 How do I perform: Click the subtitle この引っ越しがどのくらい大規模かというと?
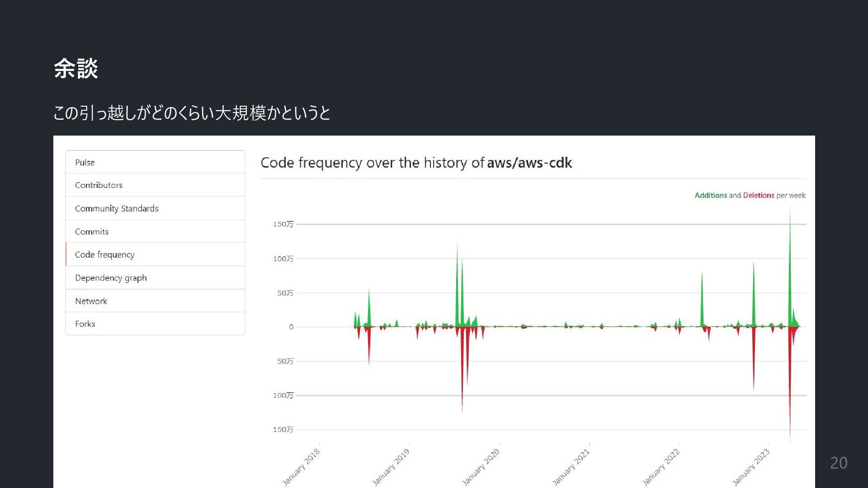point(192,113)
